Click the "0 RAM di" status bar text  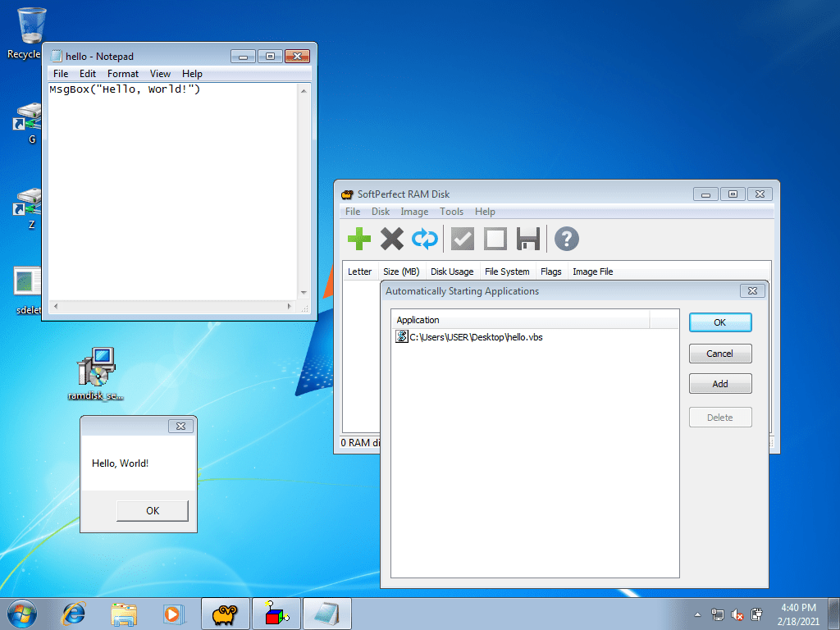(x=360, y=443)
